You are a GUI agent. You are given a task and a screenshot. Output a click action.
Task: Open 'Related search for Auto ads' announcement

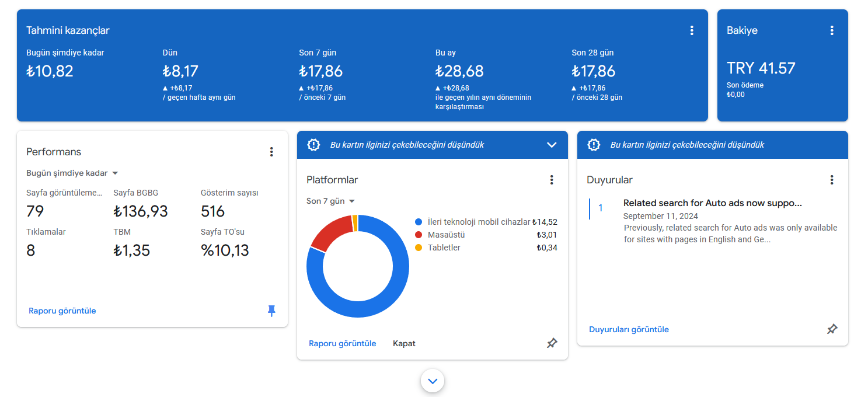point(713,203)
